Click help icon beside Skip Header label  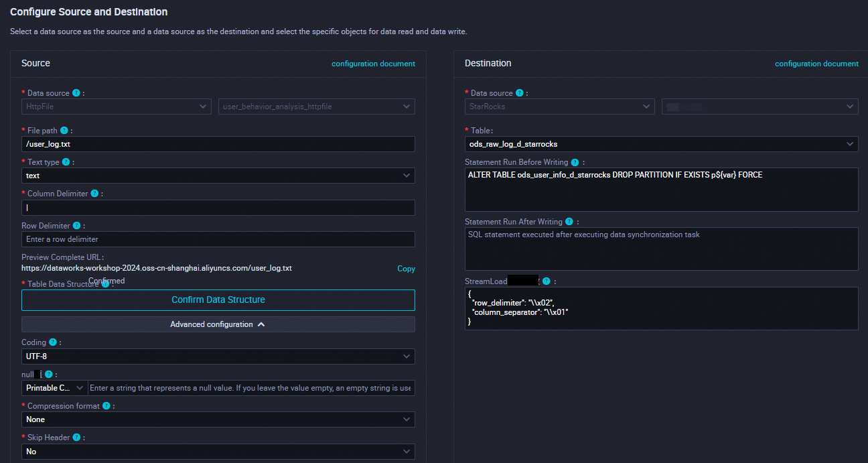click(x=77, y=438)
